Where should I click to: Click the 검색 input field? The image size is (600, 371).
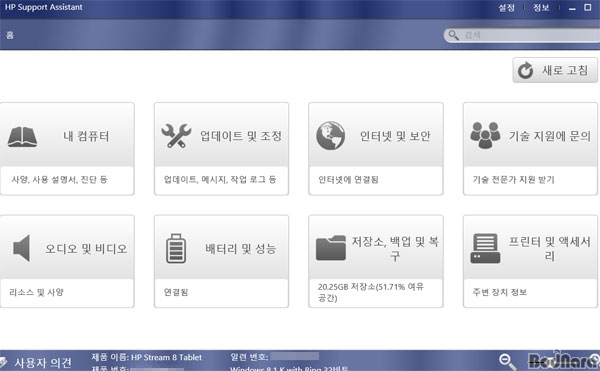[x=522, y=35]
